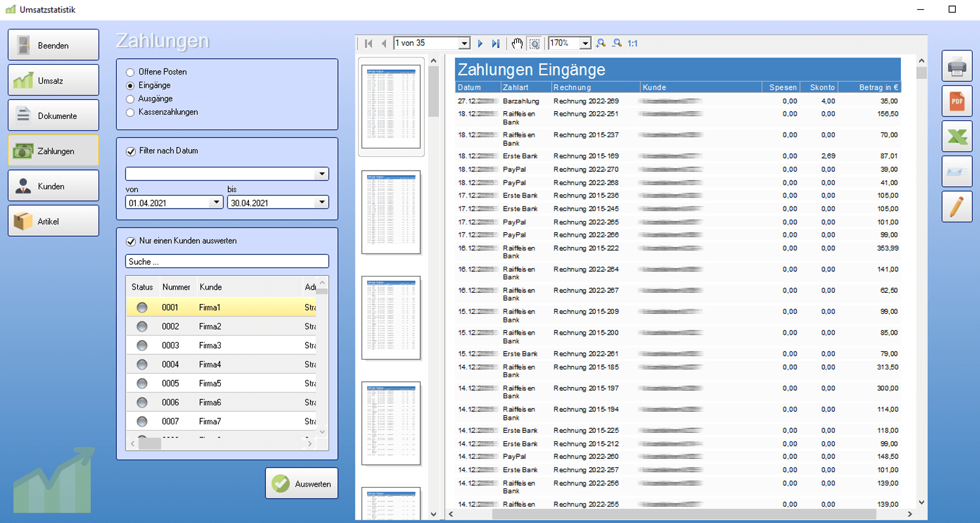Select Ausgänge radio option
980x523 pixels.
coord(130,99)
